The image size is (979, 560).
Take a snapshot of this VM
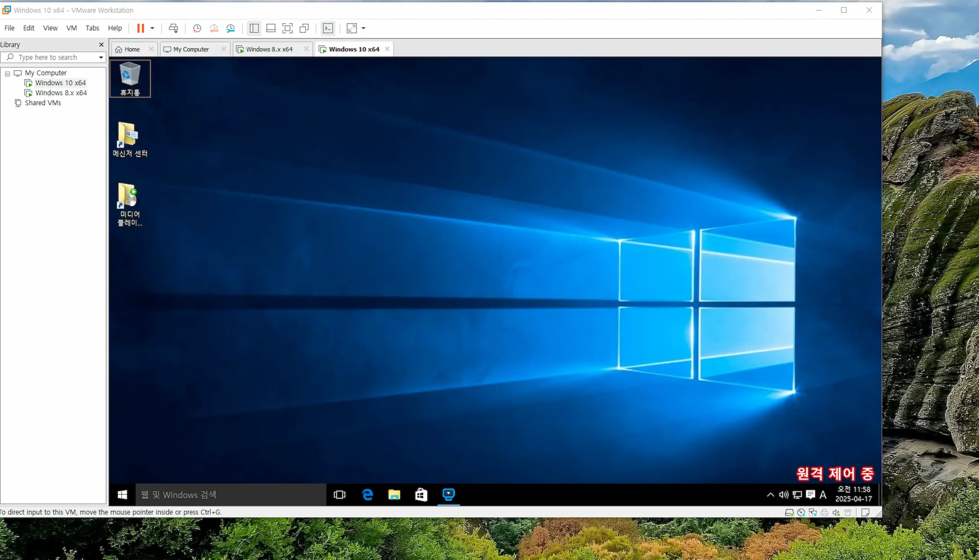tap(197, 28)
